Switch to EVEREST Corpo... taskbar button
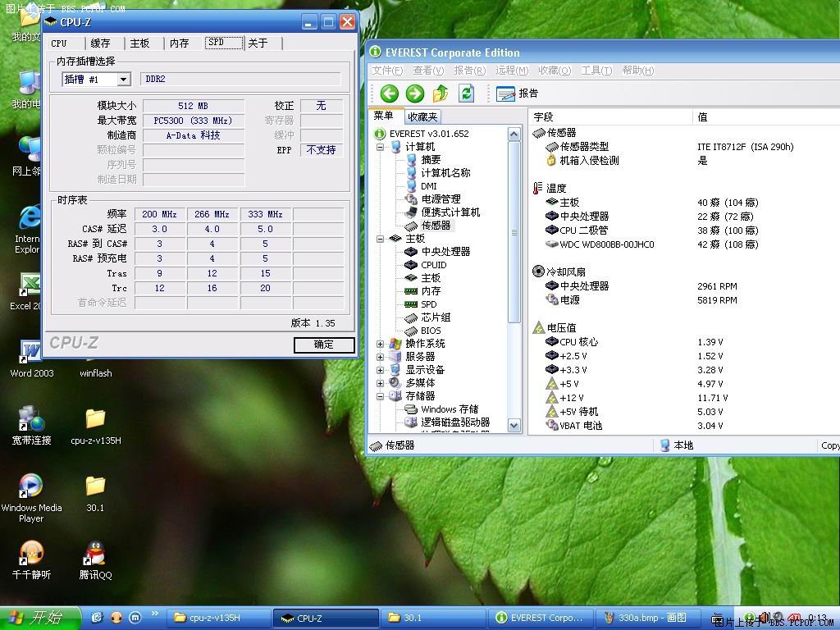Screen dimensions: 840x630 point(540,619)
